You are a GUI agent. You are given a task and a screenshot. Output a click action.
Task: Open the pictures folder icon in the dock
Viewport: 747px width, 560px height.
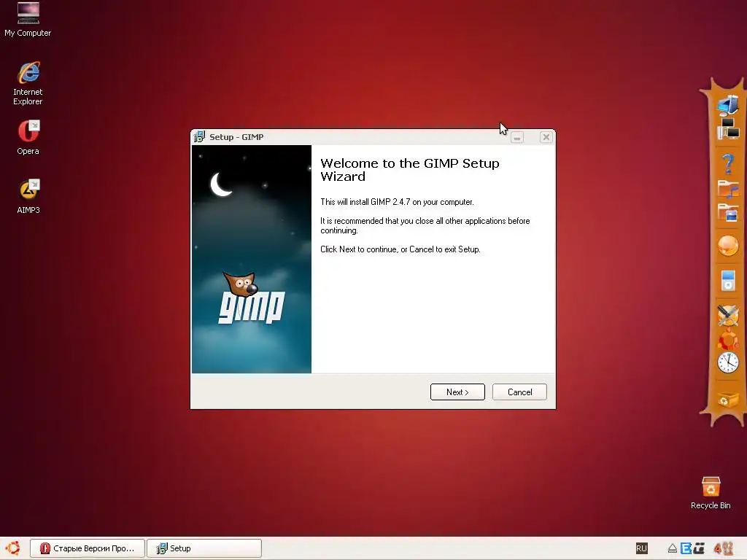[x=728, y=212]
